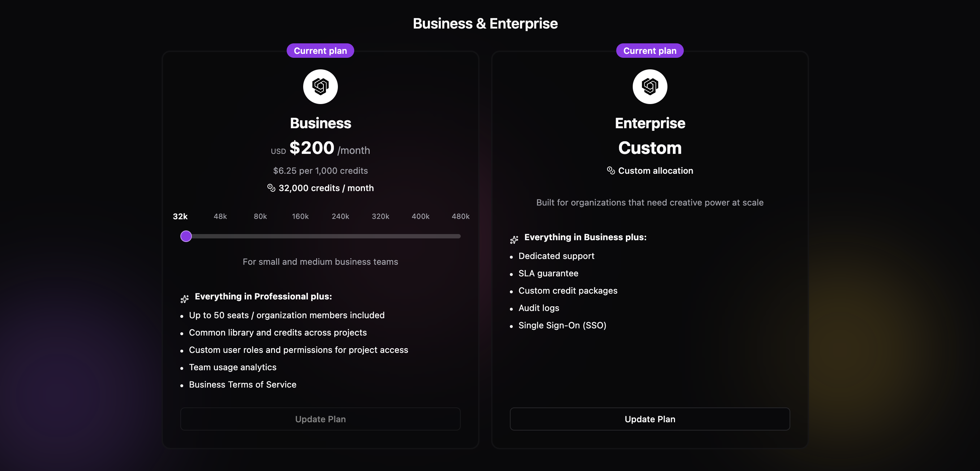
Task: Select the 480k credits tick option
Action: tap(461, 216)
